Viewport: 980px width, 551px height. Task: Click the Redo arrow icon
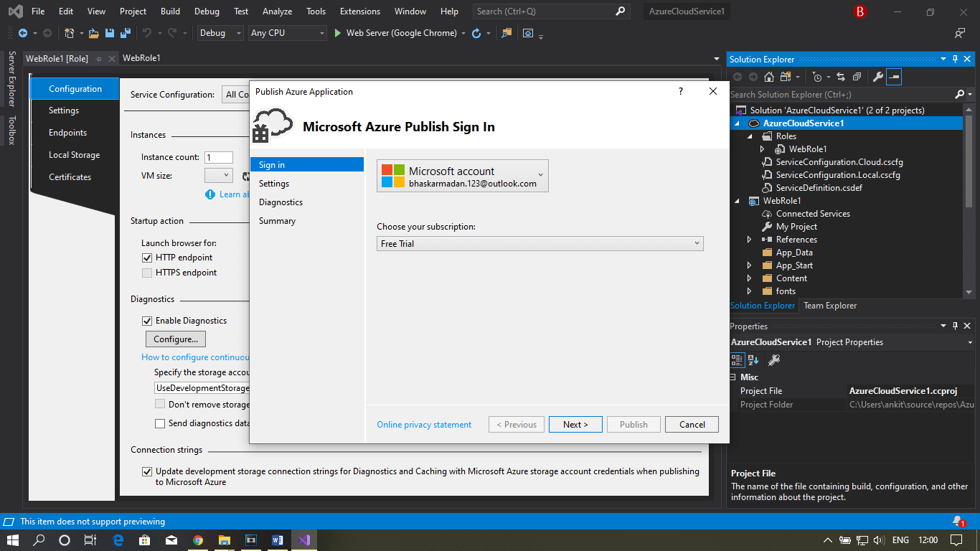point(172,33)
